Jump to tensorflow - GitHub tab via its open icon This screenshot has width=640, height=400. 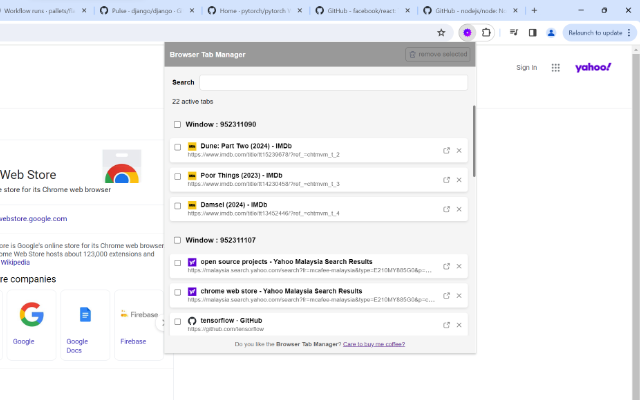tap(447, 325)
